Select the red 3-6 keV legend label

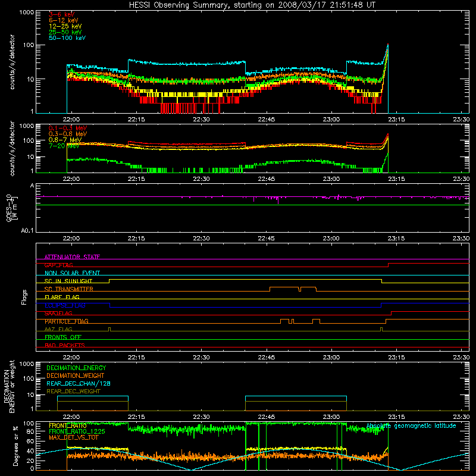coord(62,14)
